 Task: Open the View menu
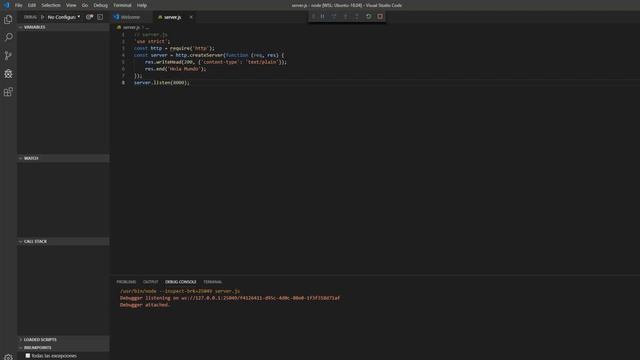[x=71, y=5]
